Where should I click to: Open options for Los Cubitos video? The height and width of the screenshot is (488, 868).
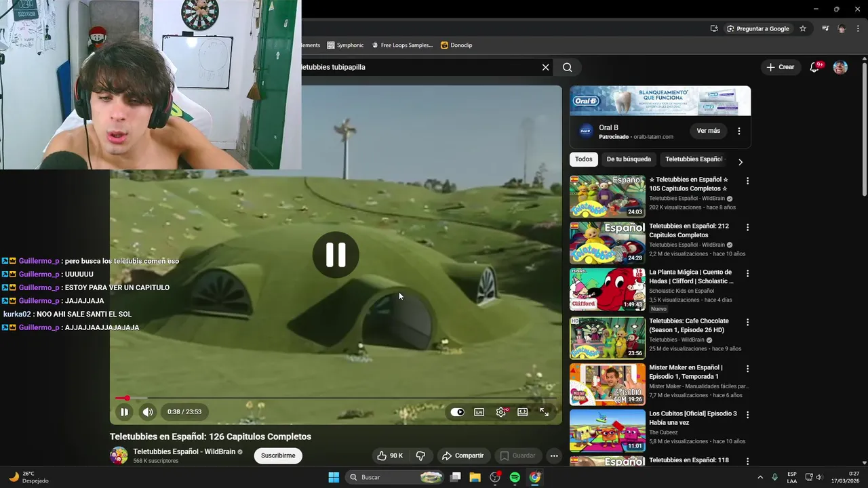coord(748,415)
